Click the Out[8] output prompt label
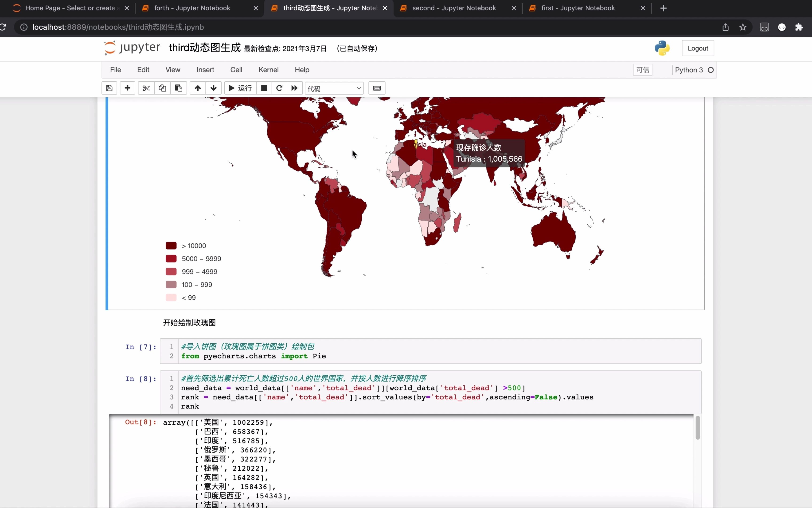 coord(141,422)
